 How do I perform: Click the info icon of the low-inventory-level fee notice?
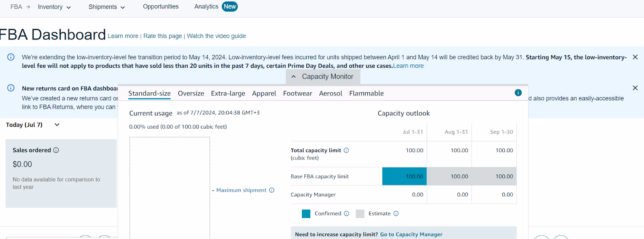[11, 57]
